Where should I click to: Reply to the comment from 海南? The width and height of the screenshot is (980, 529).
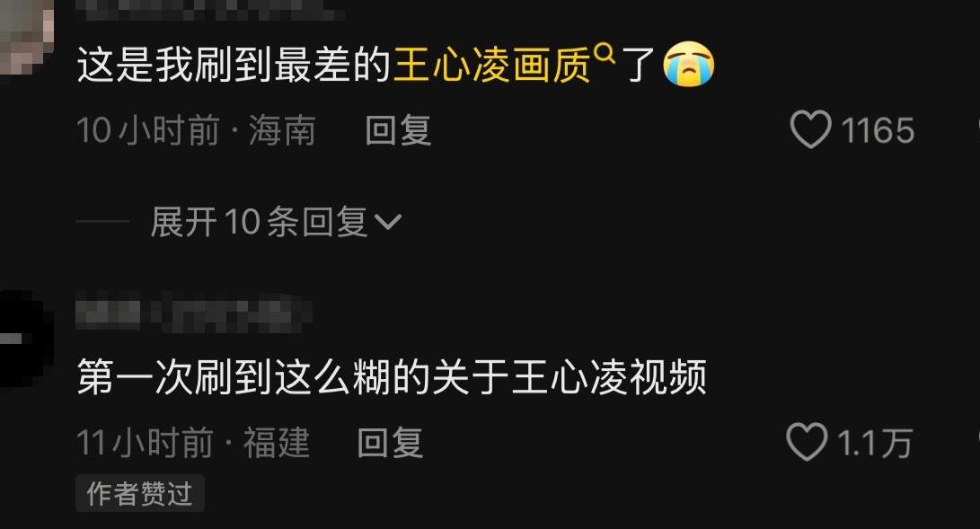[x=398, y=130]
